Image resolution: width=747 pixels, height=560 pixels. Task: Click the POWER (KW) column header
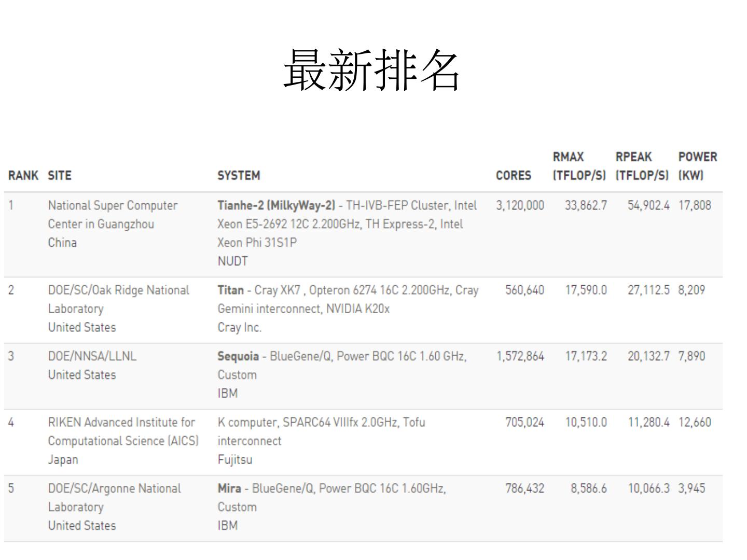(697, 166)
